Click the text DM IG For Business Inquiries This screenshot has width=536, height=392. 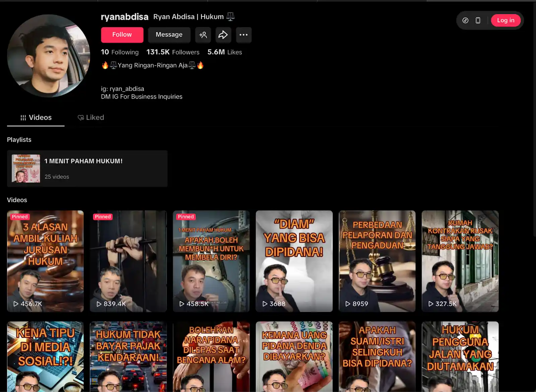click(142, 97)
